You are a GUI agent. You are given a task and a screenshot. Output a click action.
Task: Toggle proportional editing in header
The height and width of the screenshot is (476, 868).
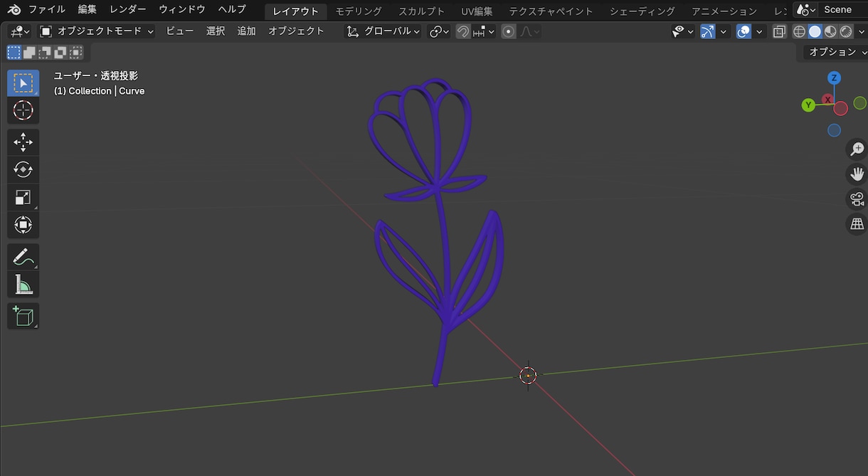click(x=508, y=31)
